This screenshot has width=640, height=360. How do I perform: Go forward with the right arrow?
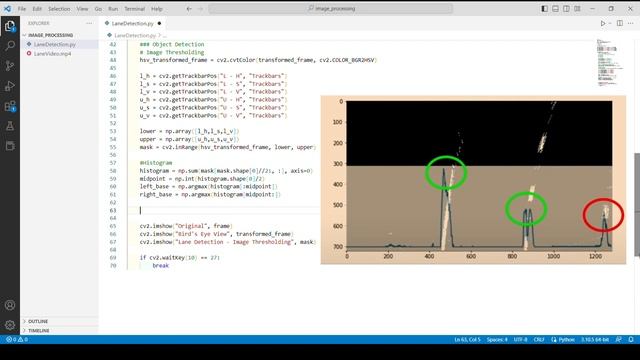tap(200, 9)
